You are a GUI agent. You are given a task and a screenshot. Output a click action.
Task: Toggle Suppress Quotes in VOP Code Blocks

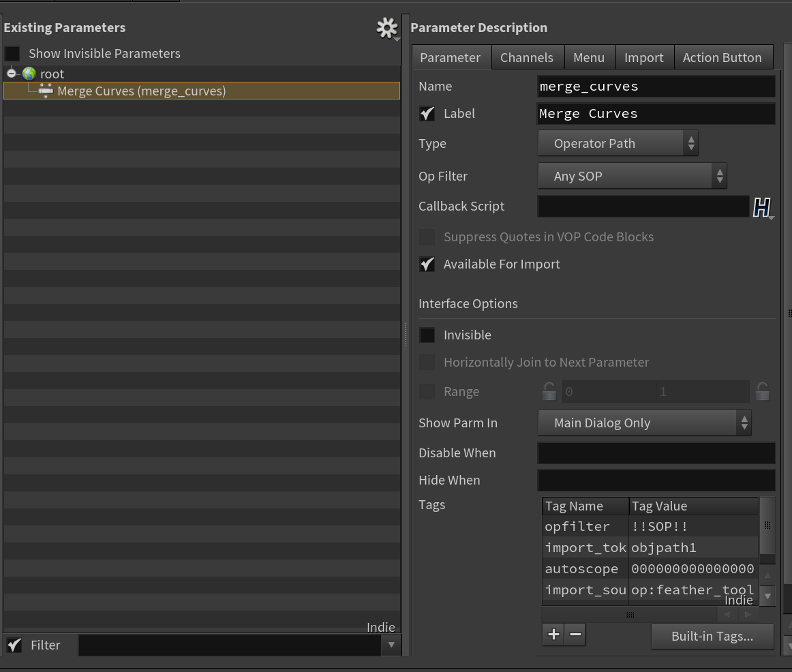coord(427,236)
